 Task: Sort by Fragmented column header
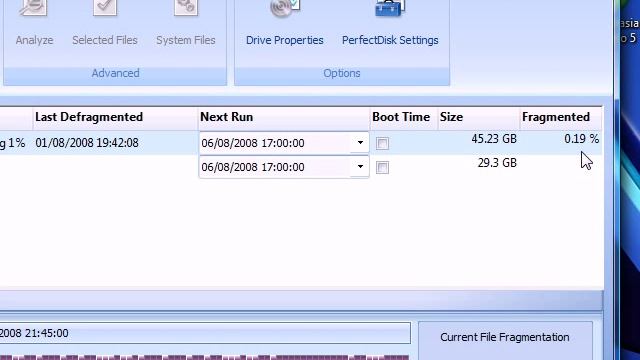click(560, 118)
